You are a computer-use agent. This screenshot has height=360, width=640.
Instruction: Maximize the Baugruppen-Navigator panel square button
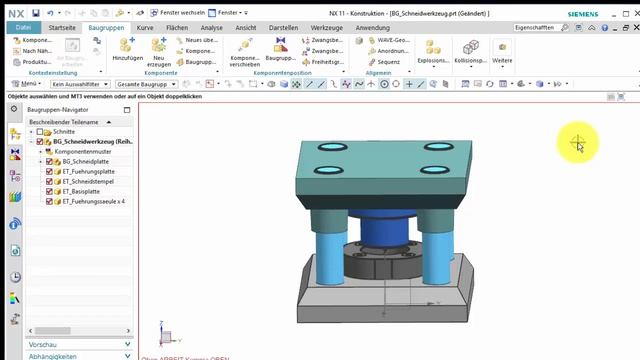(x=127, y=110)
